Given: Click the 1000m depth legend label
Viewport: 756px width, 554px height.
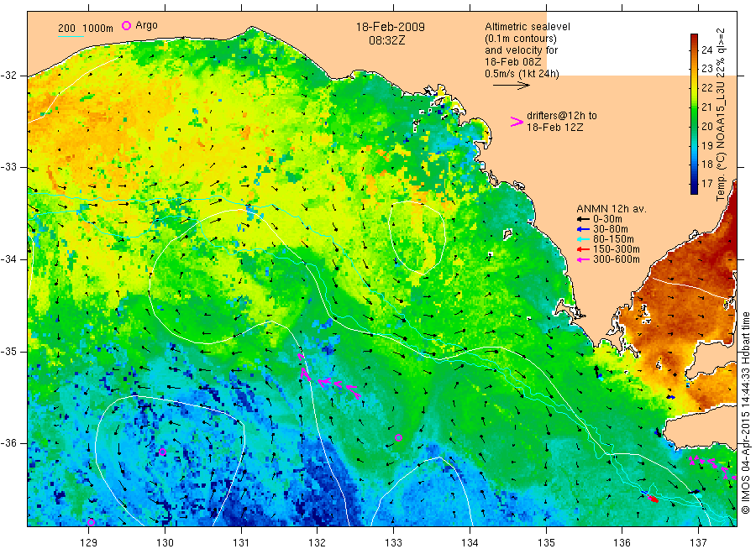Looking at the screenshot, I should click(x=98, y=29).
